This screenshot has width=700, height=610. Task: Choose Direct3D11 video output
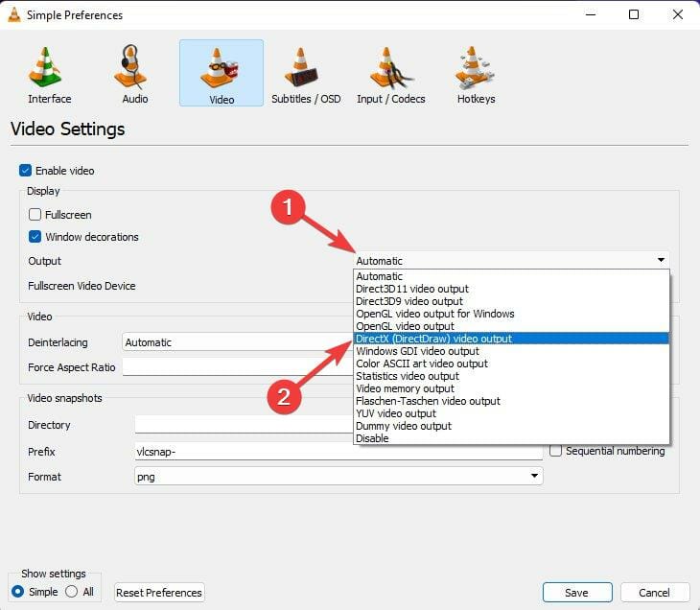click(x=512, y=289)
